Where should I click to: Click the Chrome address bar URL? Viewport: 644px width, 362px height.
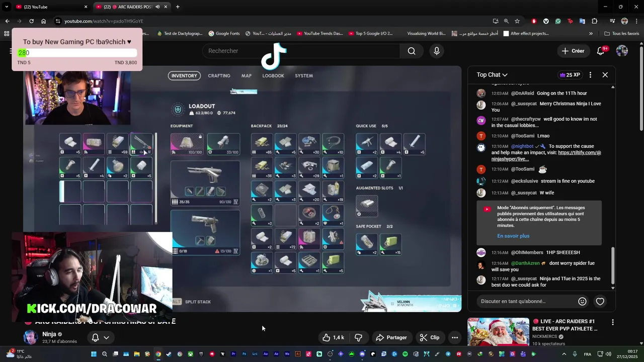[x=104, y=21]
